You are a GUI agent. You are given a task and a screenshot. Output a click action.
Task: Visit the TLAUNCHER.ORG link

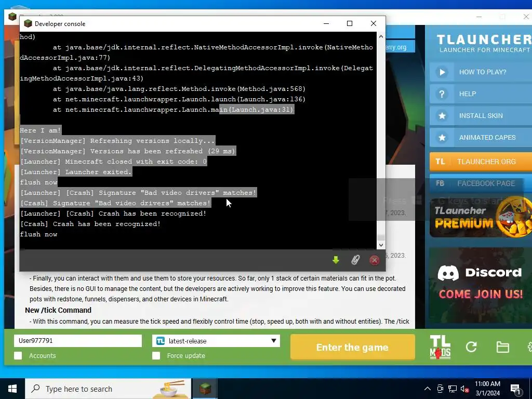point(486,162)
